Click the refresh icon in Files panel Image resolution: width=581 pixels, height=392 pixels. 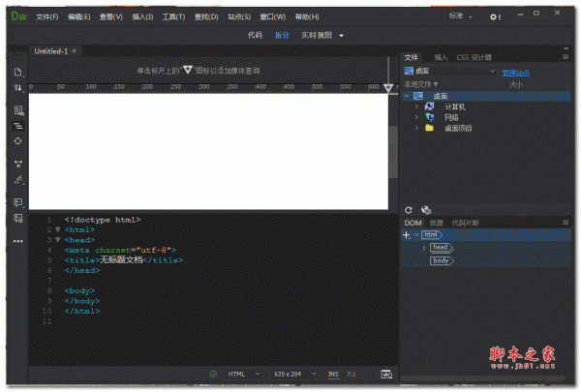409,209
